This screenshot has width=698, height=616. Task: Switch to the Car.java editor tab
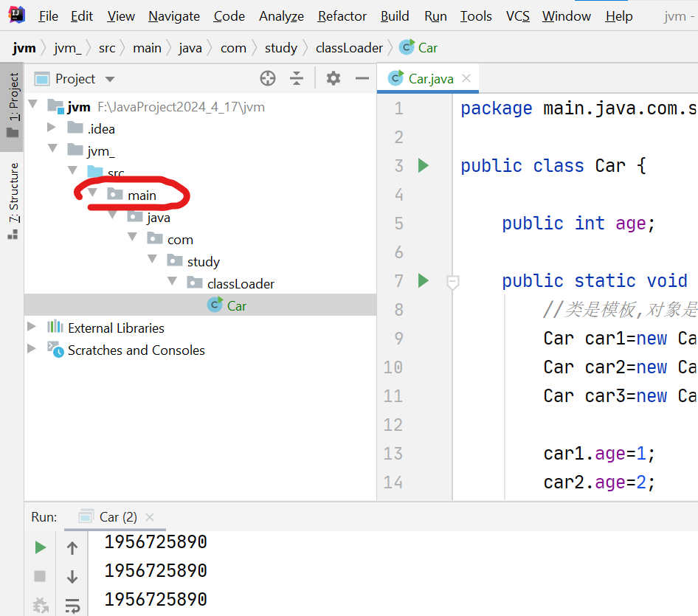(x=426, y=77)
